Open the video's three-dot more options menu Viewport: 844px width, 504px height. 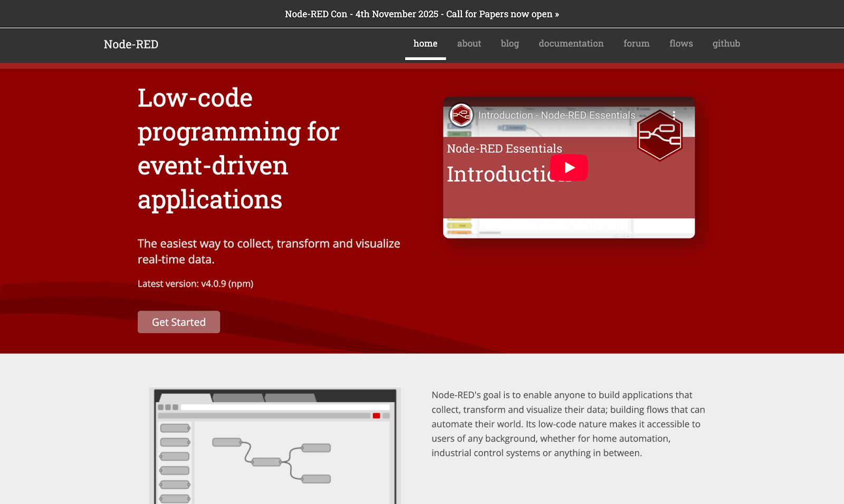tap(674, 115)
